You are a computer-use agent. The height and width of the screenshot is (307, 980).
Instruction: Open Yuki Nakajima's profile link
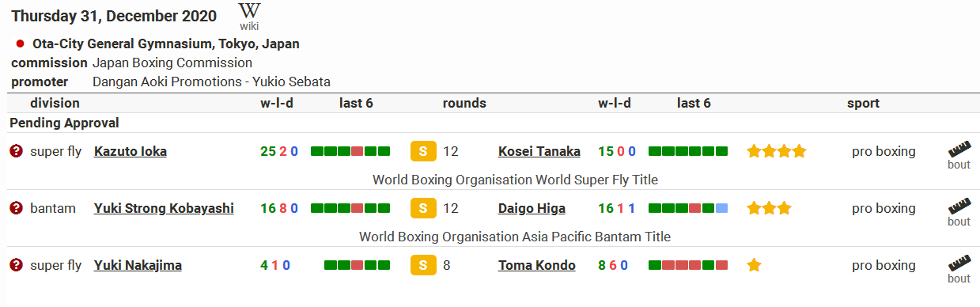[138, 265]
